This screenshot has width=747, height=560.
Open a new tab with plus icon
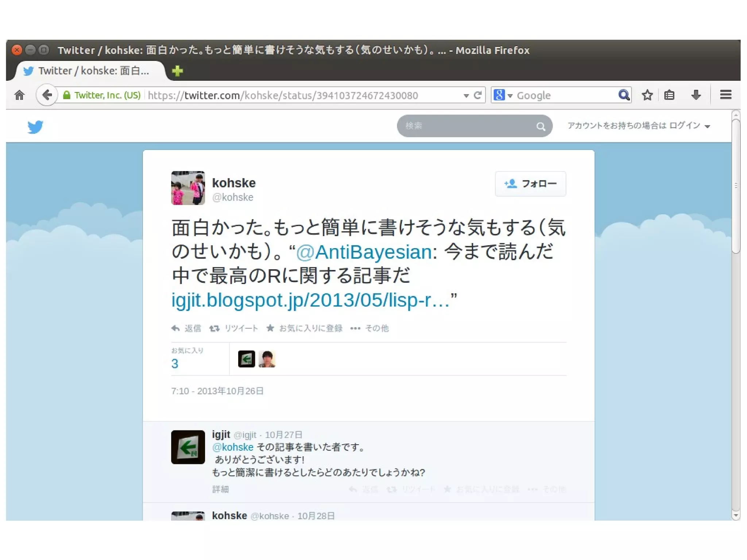[178, 71]
